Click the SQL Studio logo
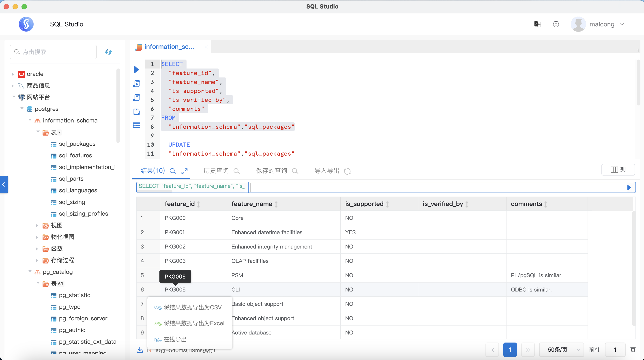This screenshot has height=360, width=644. tap(26, 24)
